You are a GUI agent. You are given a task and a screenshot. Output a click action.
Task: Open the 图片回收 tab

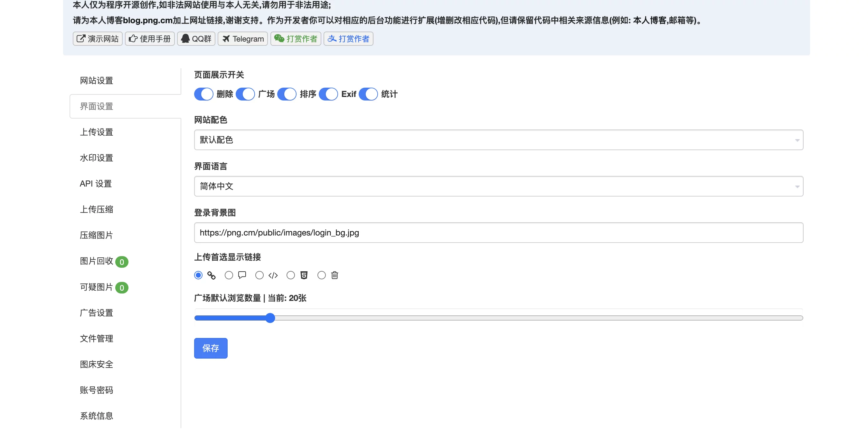(x=125, y=261)
